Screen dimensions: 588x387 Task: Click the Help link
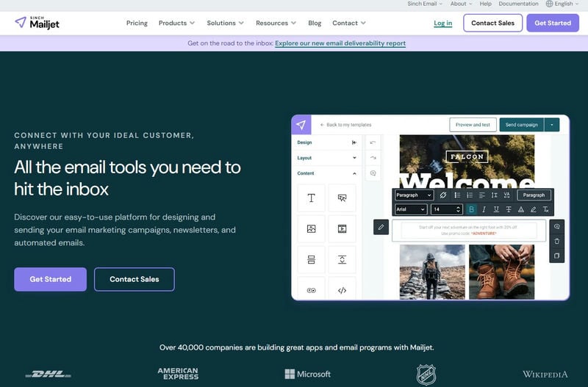pyautogui.click(x=485, y=4)
